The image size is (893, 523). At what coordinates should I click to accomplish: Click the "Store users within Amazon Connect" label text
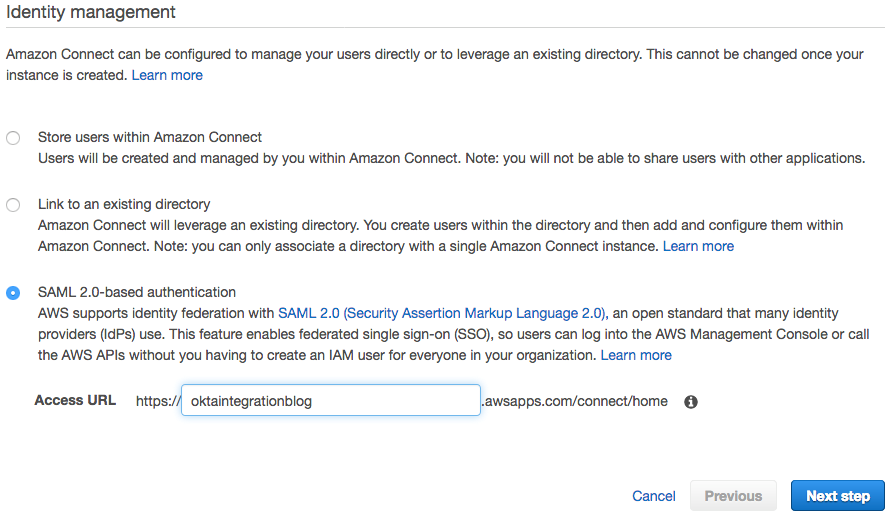coord(150,137)
